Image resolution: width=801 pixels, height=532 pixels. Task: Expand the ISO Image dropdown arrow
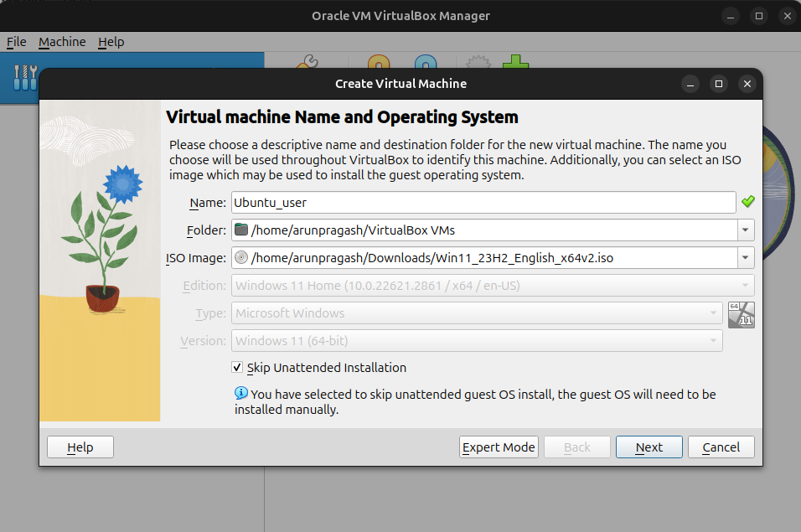[x=746, y=258]
